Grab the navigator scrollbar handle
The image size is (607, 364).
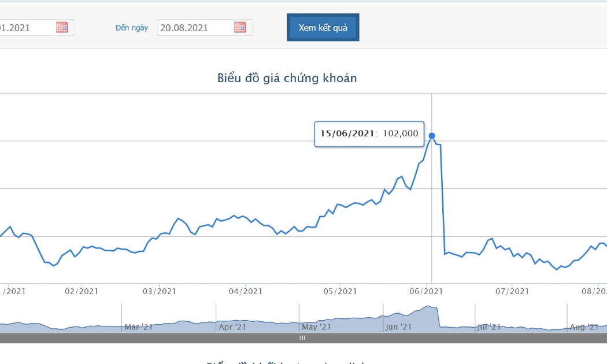(302, 338)
